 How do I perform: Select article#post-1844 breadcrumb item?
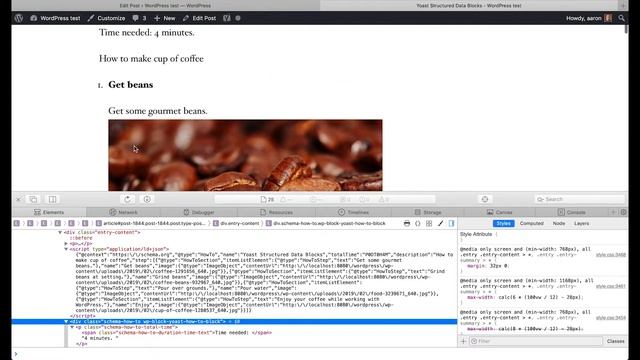tap(151, 223)
